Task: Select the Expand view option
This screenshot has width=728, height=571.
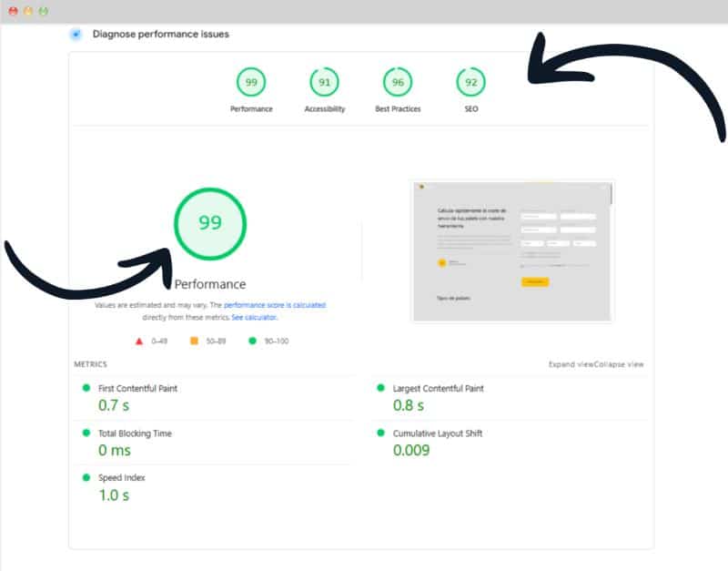Action: point(571,364)
